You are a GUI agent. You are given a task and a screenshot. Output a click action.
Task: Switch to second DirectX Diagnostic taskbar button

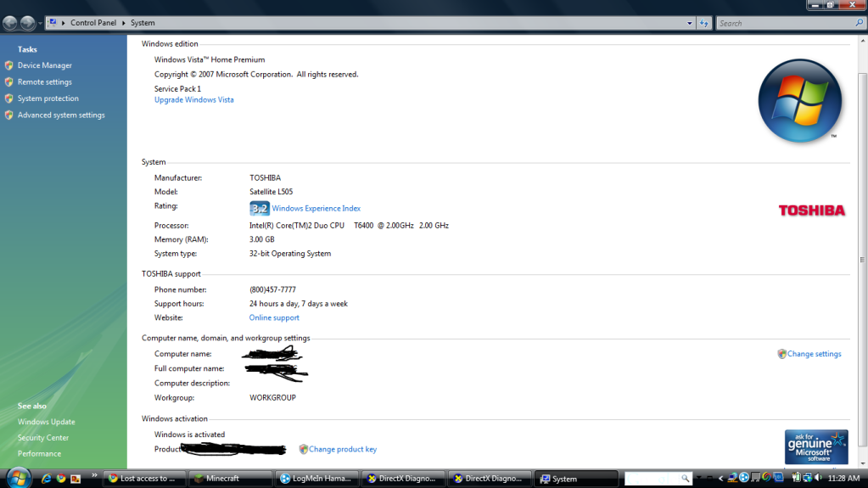[x=490, y=479]
